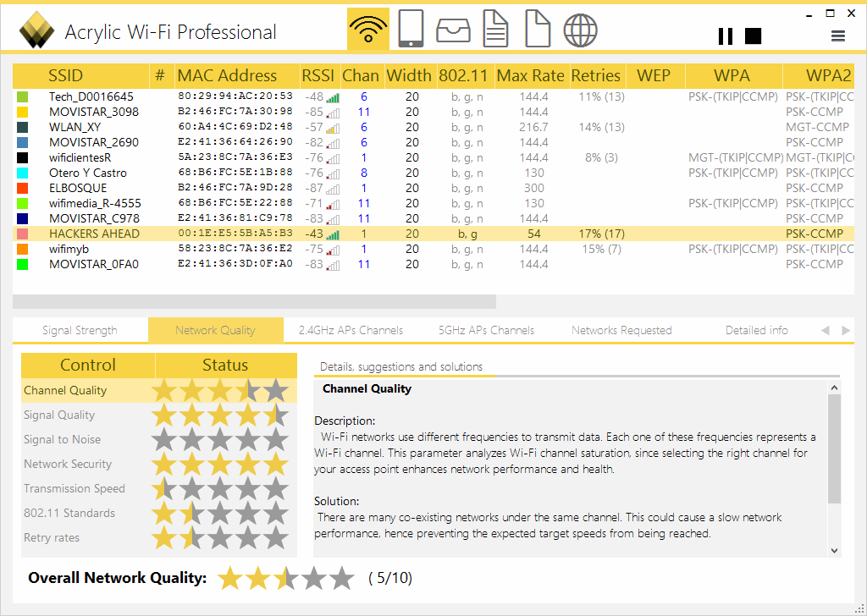This screenshot has width=867, height=616.
Task: Select the Signal Quality control
Action: pos(159,415)
